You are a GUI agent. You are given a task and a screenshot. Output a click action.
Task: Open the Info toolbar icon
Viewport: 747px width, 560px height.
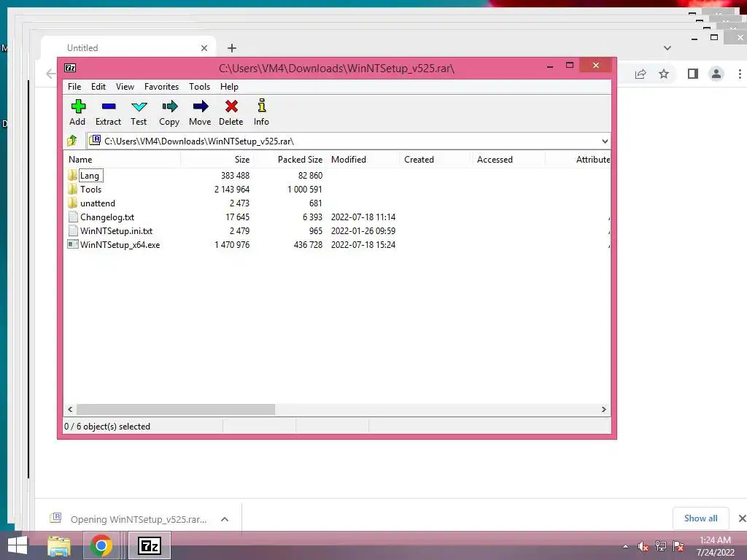tap(262, 106)
